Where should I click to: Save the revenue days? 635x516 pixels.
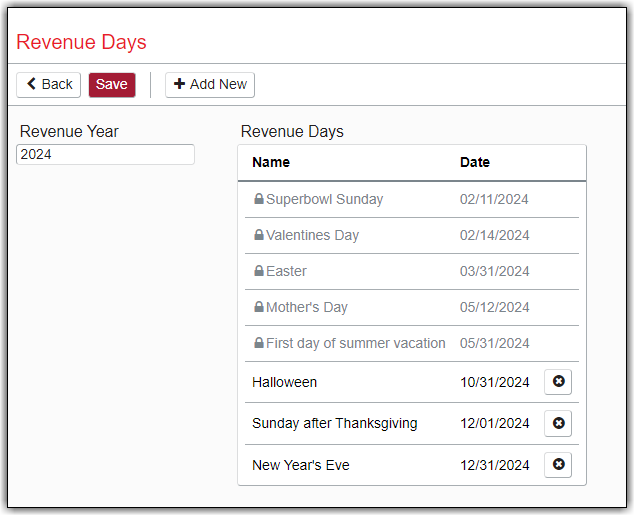pos(112,85)
